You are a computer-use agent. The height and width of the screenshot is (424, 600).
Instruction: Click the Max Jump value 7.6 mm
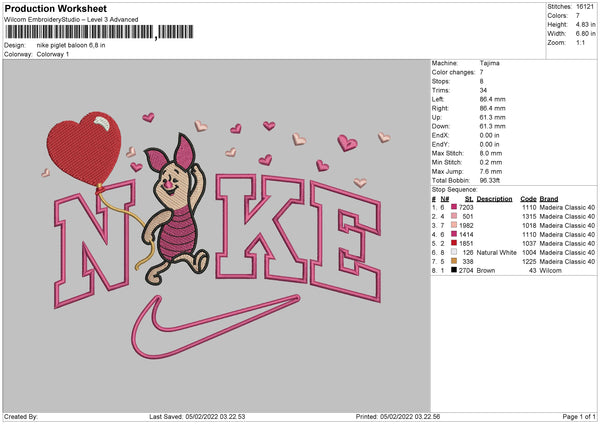click(x=491, y=171)
